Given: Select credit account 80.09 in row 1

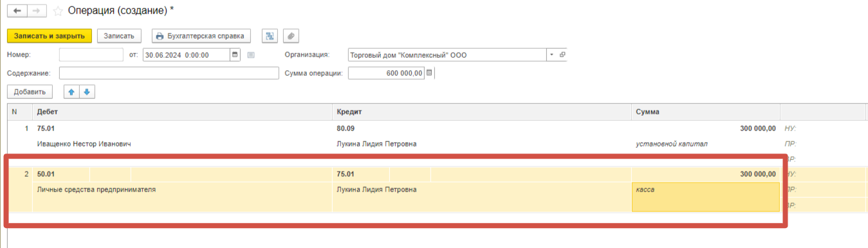Looking at the screenshot, I should point(346,128).
